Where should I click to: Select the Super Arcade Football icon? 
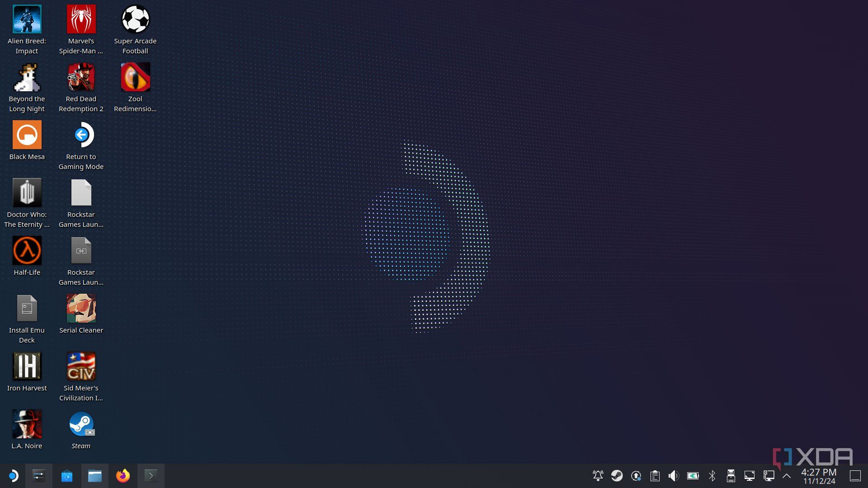click(135, 30)
